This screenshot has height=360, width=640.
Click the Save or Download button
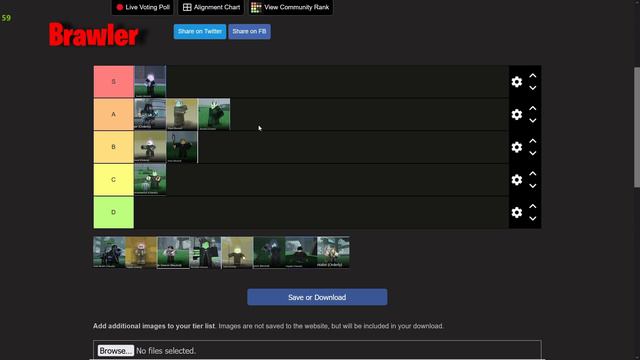click(x=317, y=297)
